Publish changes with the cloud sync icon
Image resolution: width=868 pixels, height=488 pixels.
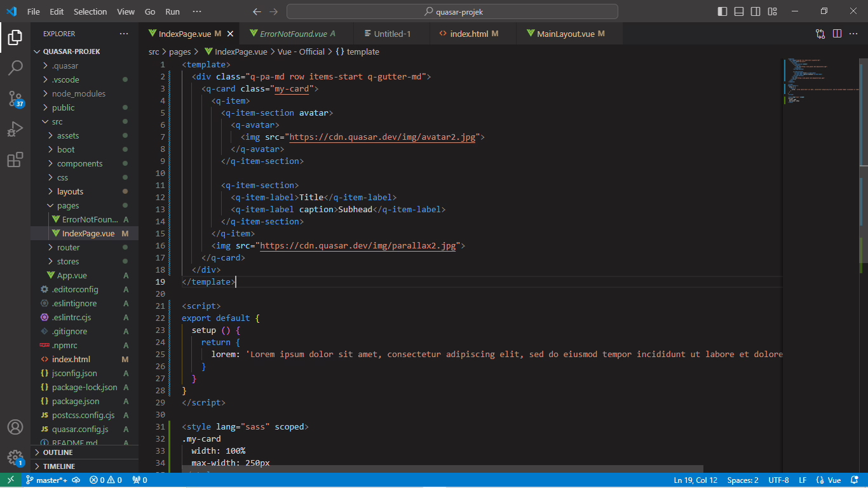click(76, 480)
